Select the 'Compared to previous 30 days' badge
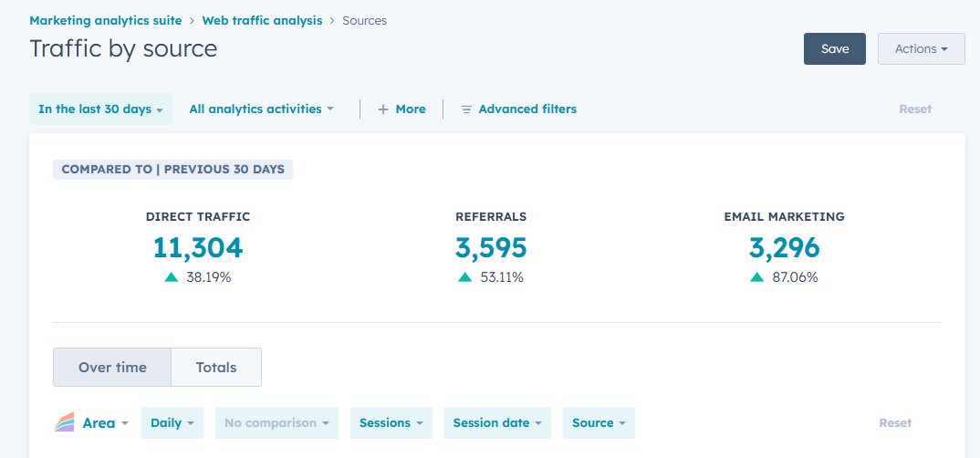The image size is (980, 458). tap(172, 170)
